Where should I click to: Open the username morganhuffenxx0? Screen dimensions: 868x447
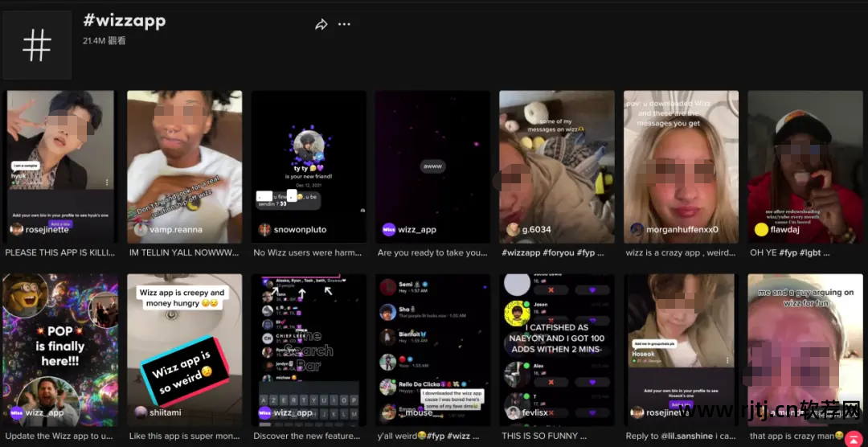point(682,229)
